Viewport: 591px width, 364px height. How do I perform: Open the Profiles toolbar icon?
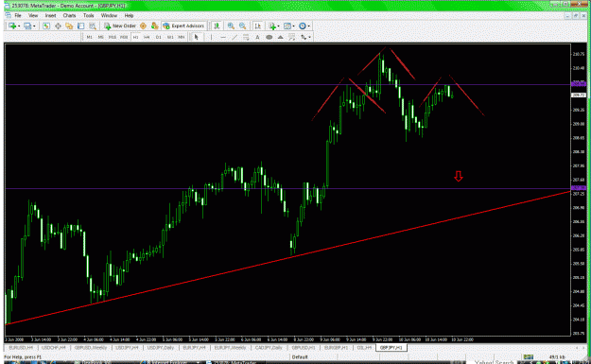click(x=27, y=26)
